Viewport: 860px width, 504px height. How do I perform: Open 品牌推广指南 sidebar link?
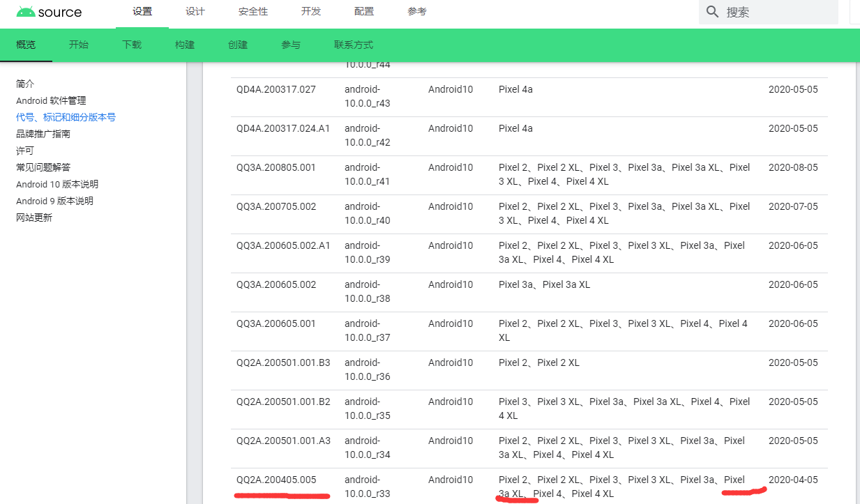click(43, 134)
